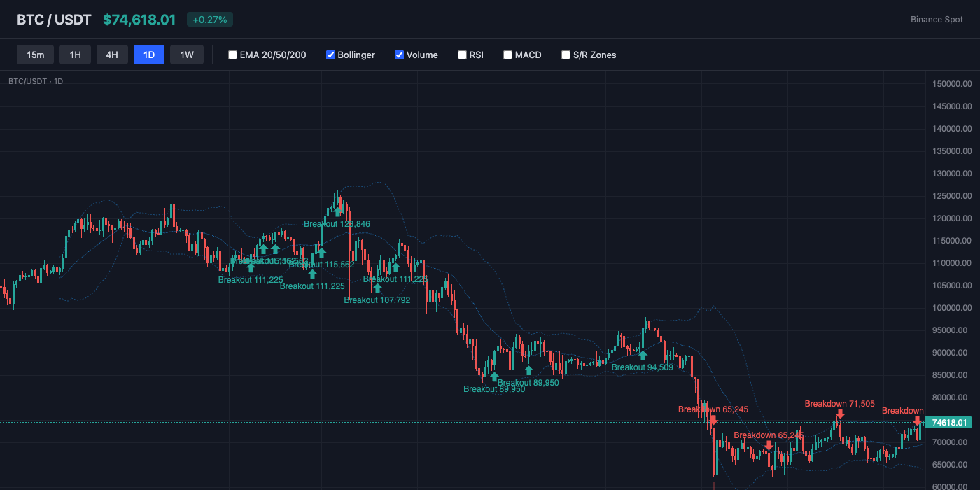
Task: Click the Binance Spot label
Action: [937, 19]
